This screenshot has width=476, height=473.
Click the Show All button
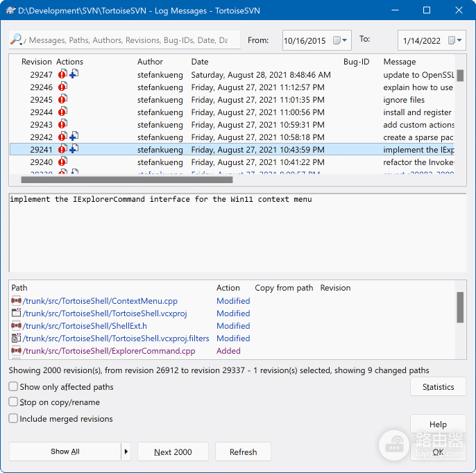point(65,452)
